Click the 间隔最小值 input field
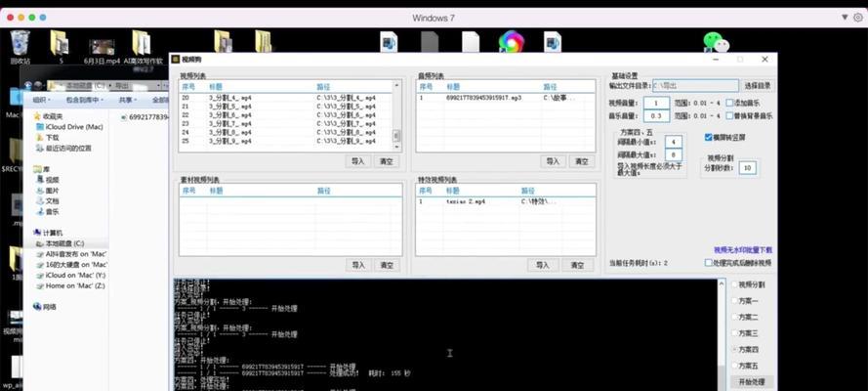Image resolution: width=868 pixels, height=391 pixels. 673,143
